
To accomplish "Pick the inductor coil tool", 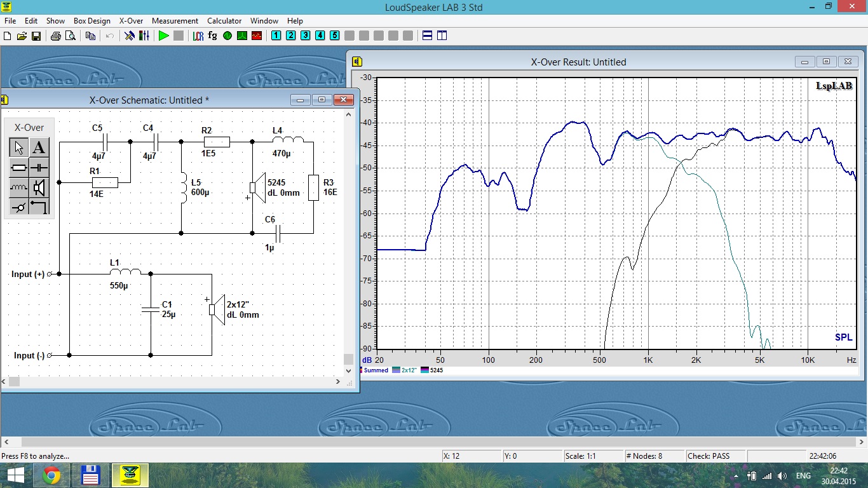I will coord(19,187).
